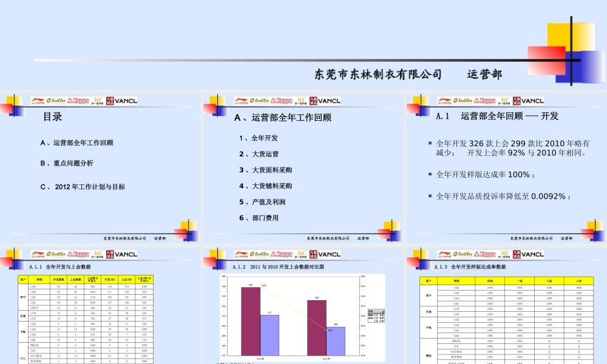Click the blue legend swatch in chart
This screenshot has height=364, width=607.
[x=370, y=318]
